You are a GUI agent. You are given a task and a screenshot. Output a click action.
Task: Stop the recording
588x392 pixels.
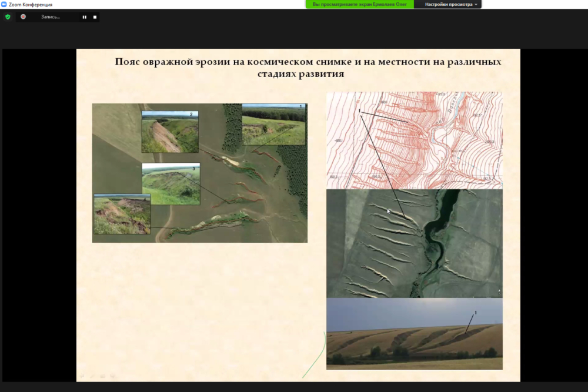coord(95,17)
